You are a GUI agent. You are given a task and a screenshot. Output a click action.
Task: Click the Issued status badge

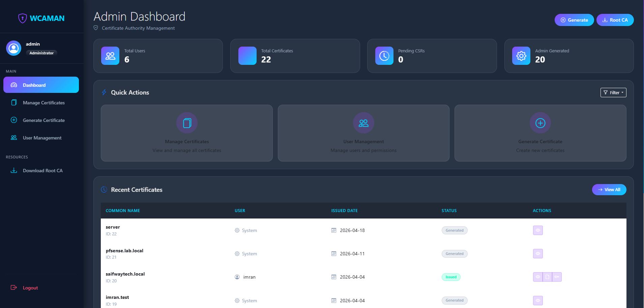451,277
